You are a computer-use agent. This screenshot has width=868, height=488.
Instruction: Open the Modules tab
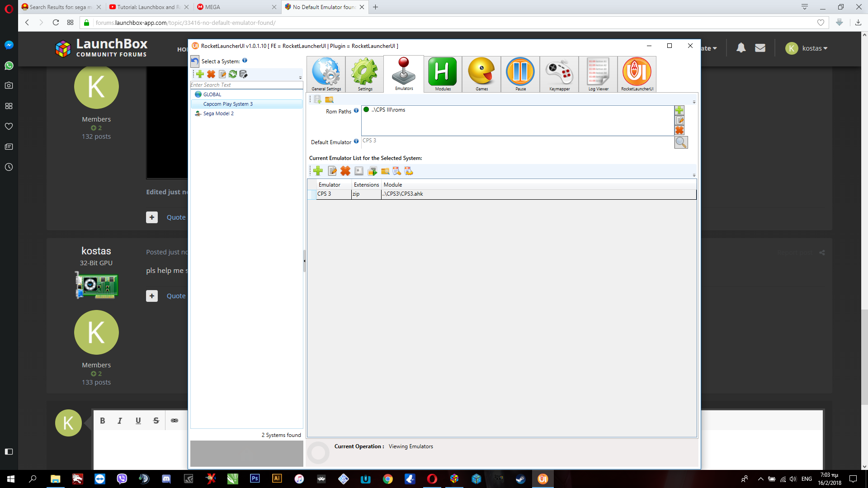click(443, 75)
